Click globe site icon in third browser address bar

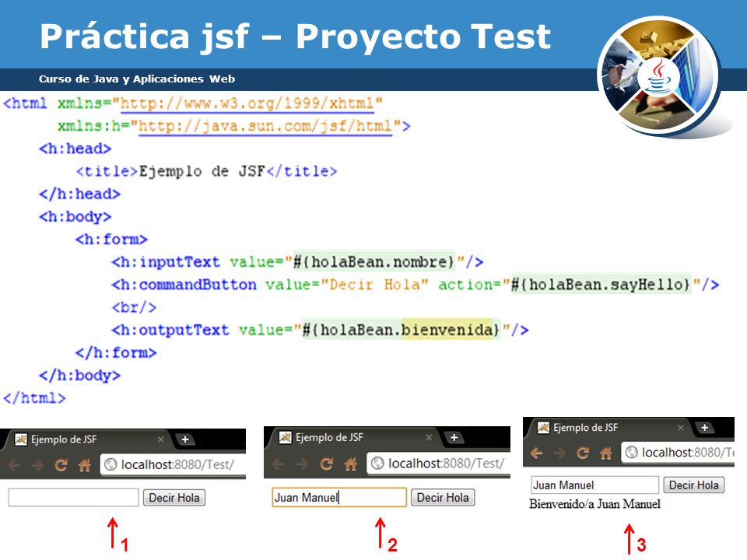pyautogui.click(x=631, y=453)
